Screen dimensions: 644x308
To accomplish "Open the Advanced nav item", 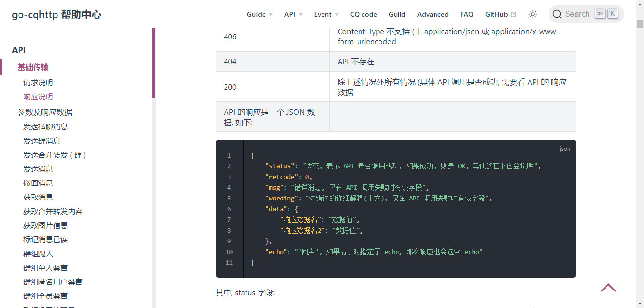I will 433,14.
